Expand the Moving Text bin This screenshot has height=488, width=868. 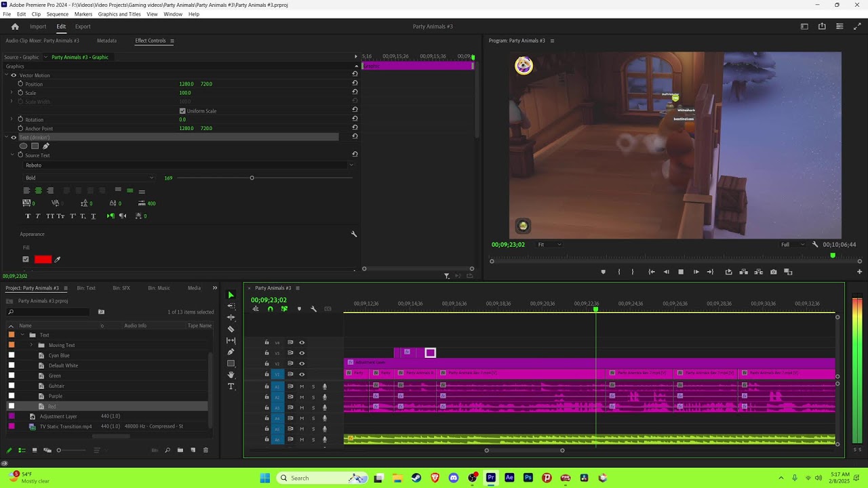tap(31, 345)
